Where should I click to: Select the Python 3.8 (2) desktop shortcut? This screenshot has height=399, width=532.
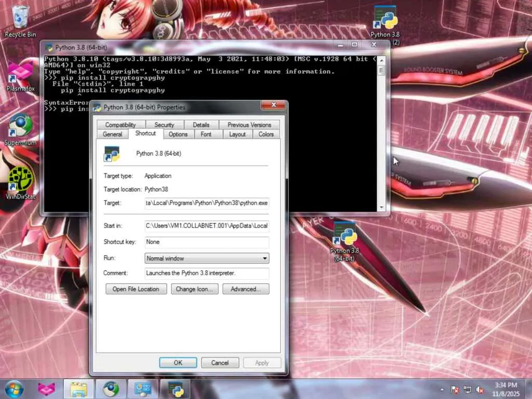click(385, 25)
